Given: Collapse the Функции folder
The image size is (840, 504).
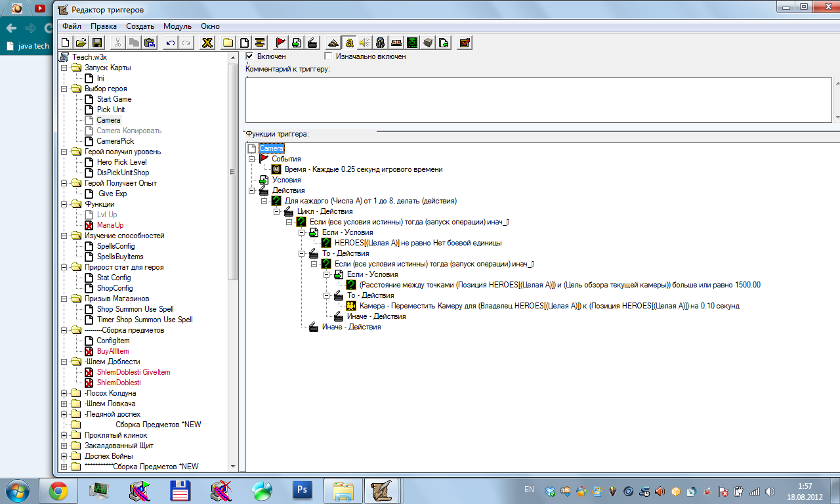Looking at the screenshot, I should coord(64,204).
